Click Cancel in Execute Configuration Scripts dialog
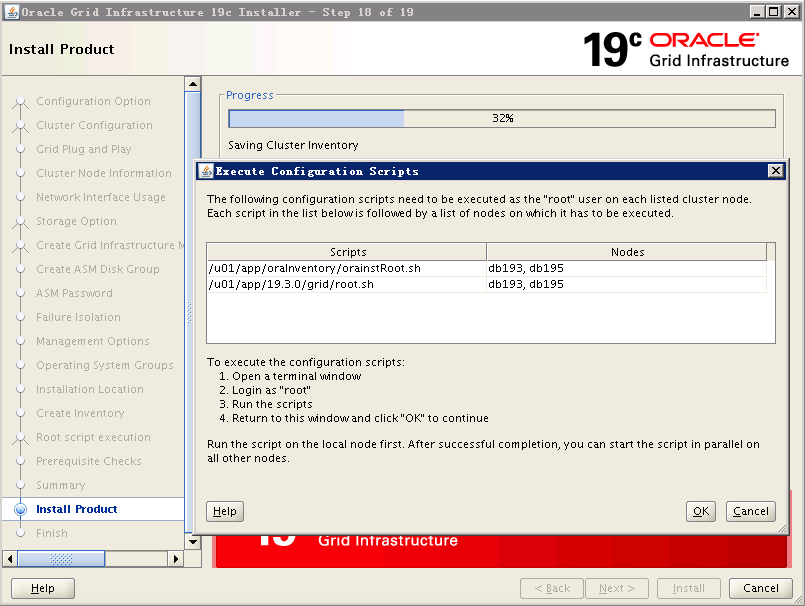805x606 pixels. pyautogui.click(x=750, y=511)
